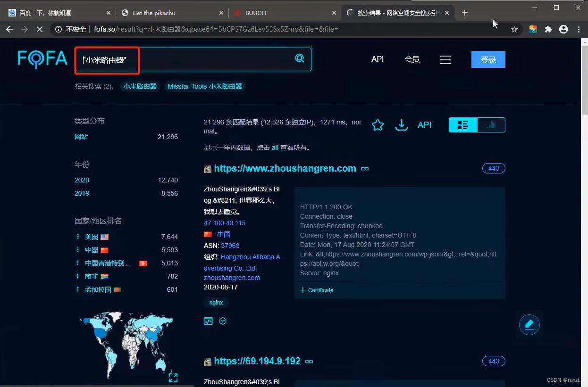Click the FOFA logo

click(42, 58)
